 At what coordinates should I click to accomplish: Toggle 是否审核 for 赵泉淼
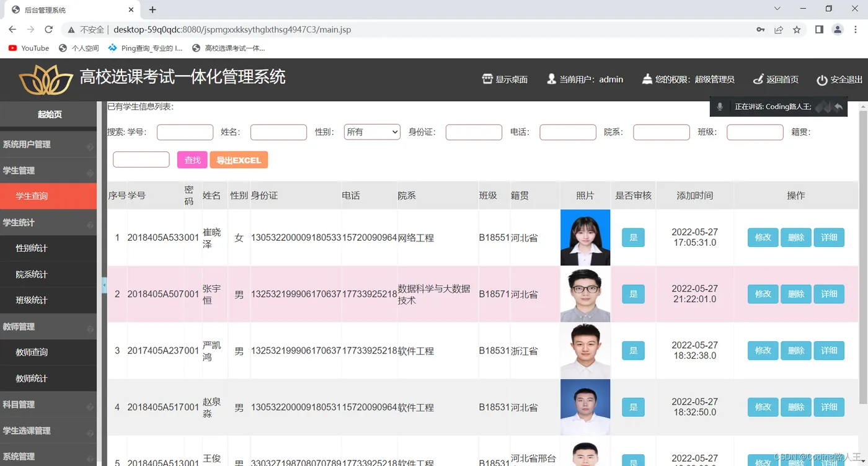pos(633,407)
